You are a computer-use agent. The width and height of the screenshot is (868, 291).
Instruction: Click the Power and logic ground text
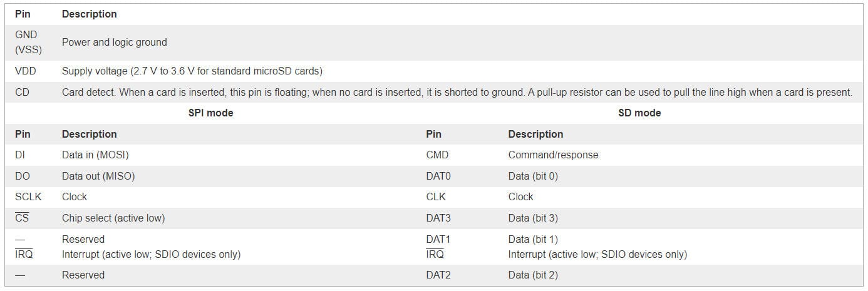[x=114, y=42]
